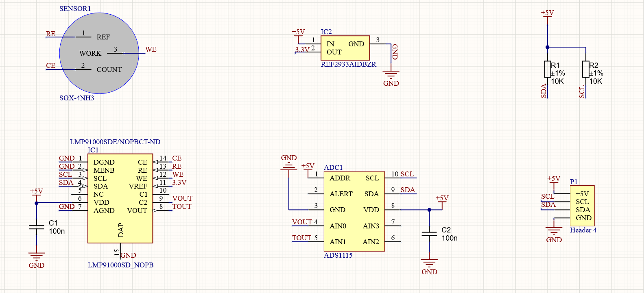Select the IC2 voltage reference component body
This screenshot has height=293, width=644.
[345, 48]
